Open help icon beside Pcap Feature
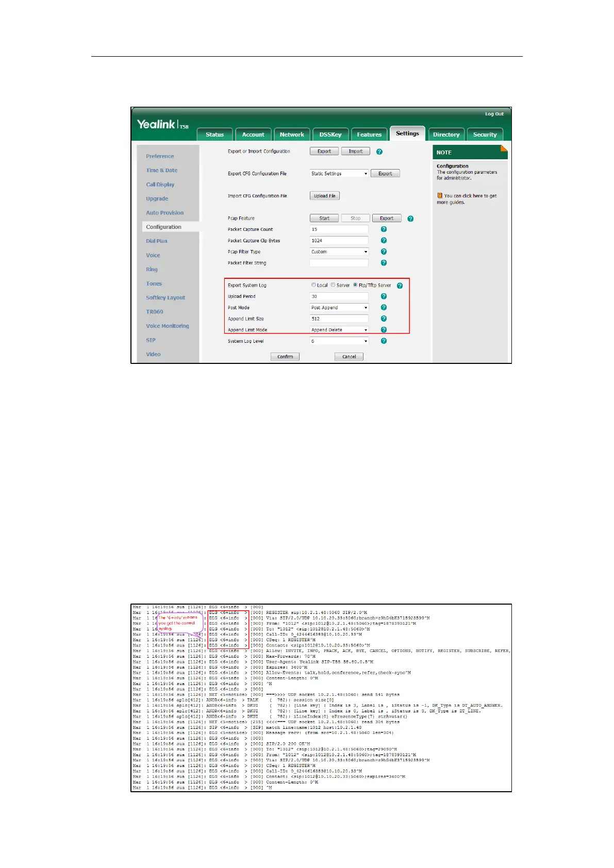The width and height of the screenshot is (614, 868). point(410,219)
